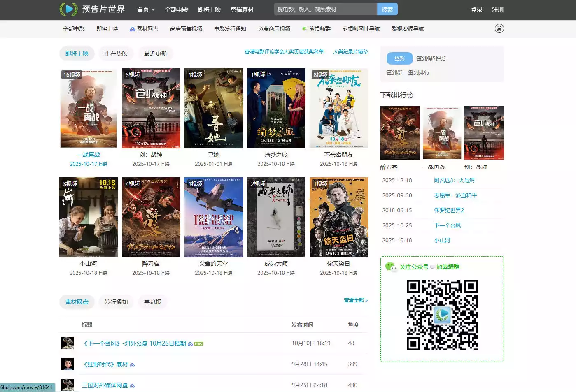
Task: Open 高清预告视频 in sub navigation
Action: [186, 29]
